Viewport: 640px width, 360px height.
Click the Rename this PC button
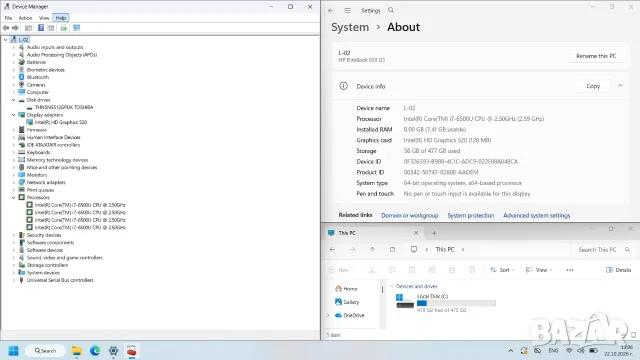tap(596, 56)
